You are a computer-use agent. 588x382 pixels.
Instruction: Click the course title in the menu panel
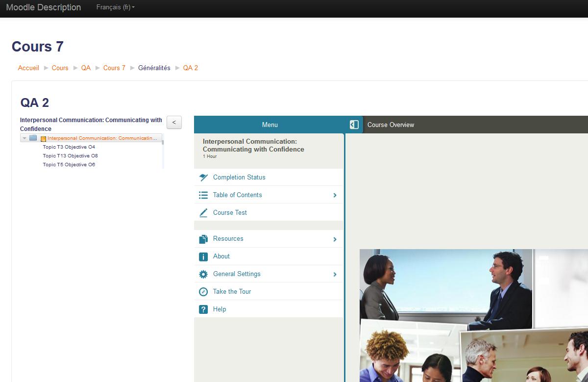point(253,145)
